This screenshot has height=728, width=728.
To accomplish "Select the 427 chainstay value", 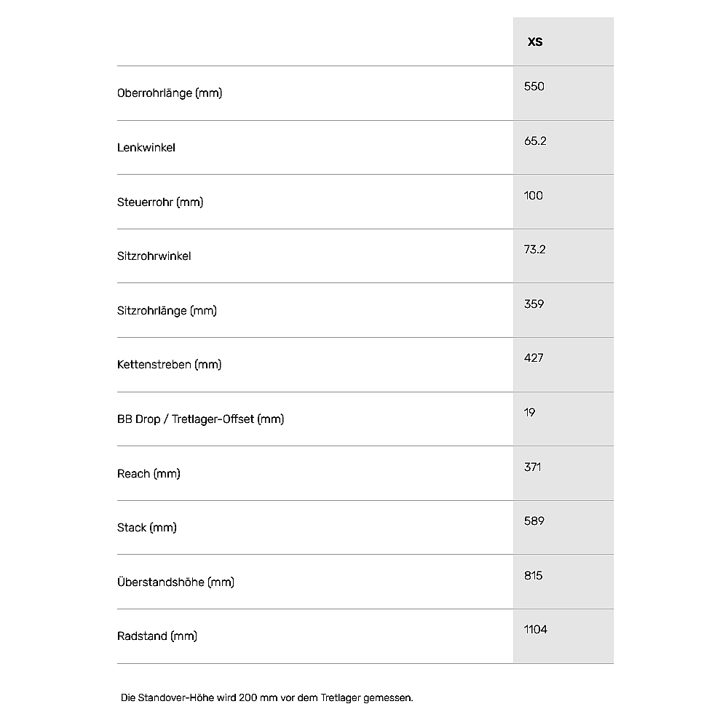I will [x=534, y=358].
